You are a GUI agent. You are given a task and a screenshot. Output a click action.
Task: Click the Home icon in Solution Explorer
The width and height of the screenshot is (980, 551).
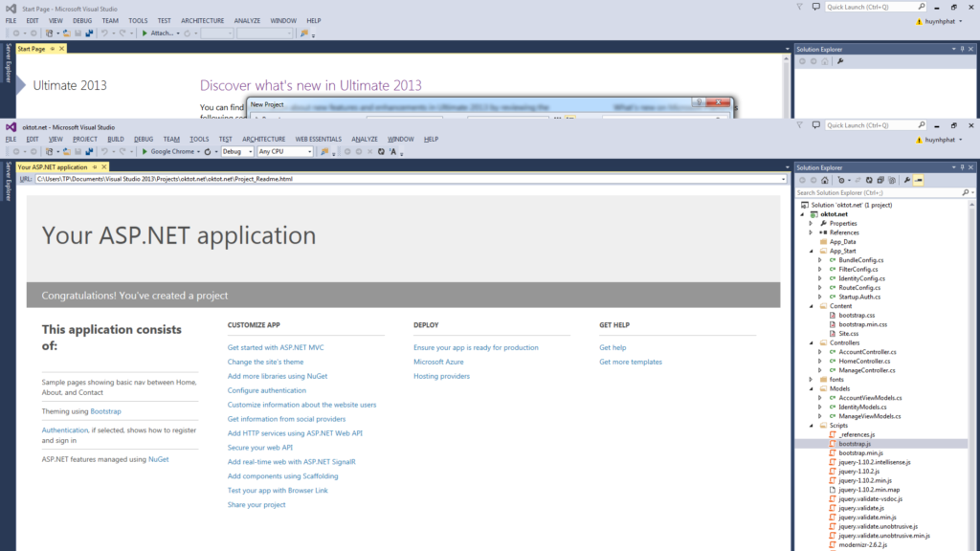825,180
